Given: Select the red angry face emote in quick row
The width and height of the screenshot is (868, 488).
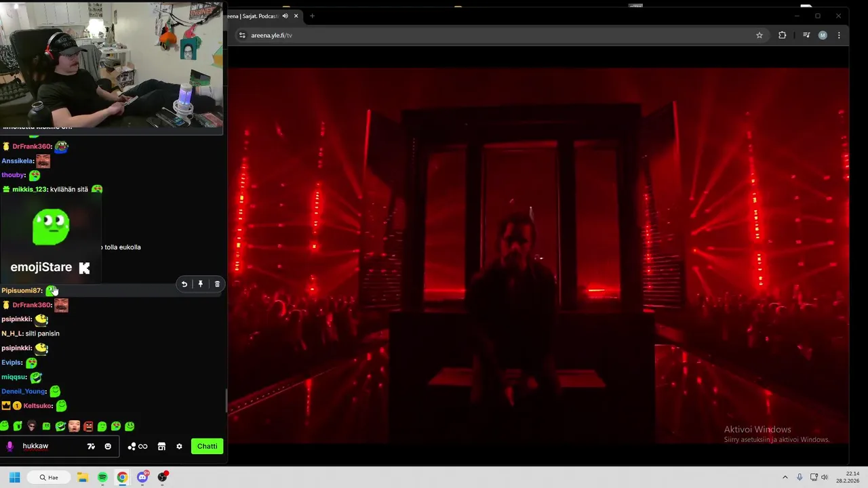Looking at the screenshot, I should pyautogui.click(x=88, y=426).
